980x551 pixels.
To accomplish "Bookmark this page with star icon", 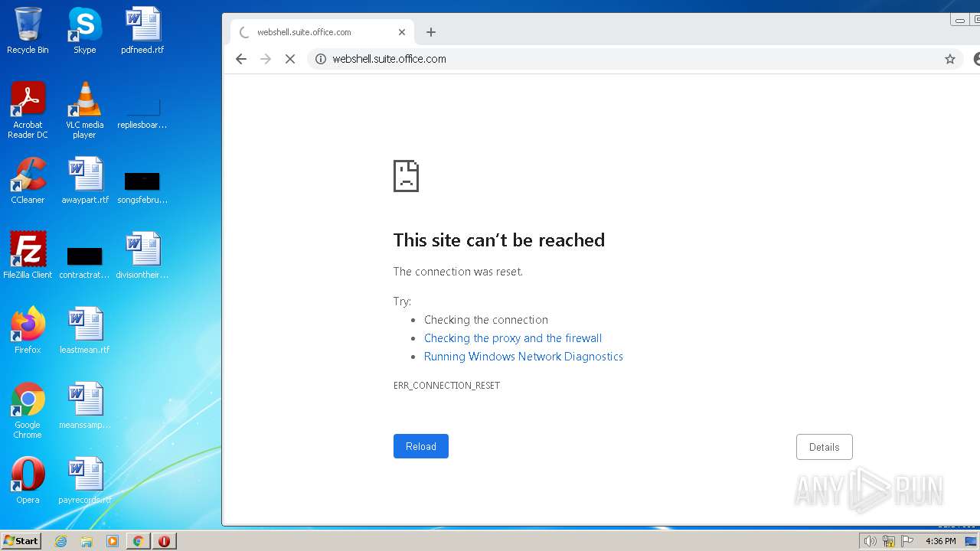I will coord(950,59).
